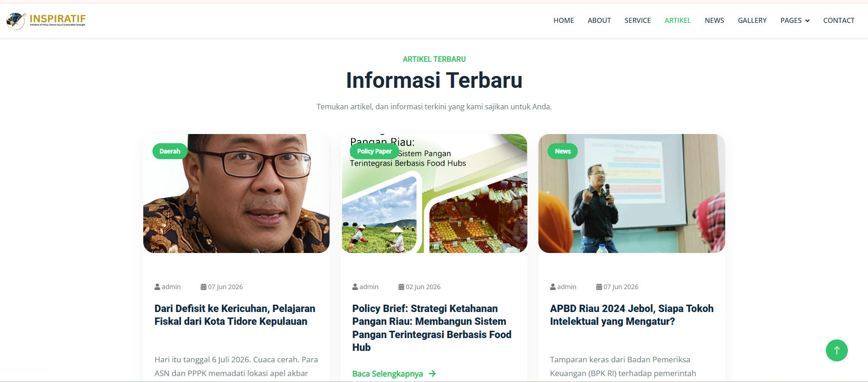This screenshot has width=868, height=382.
Task: Click the ARTIKEL TERBARU section label
Action: [x=434, y=59]
